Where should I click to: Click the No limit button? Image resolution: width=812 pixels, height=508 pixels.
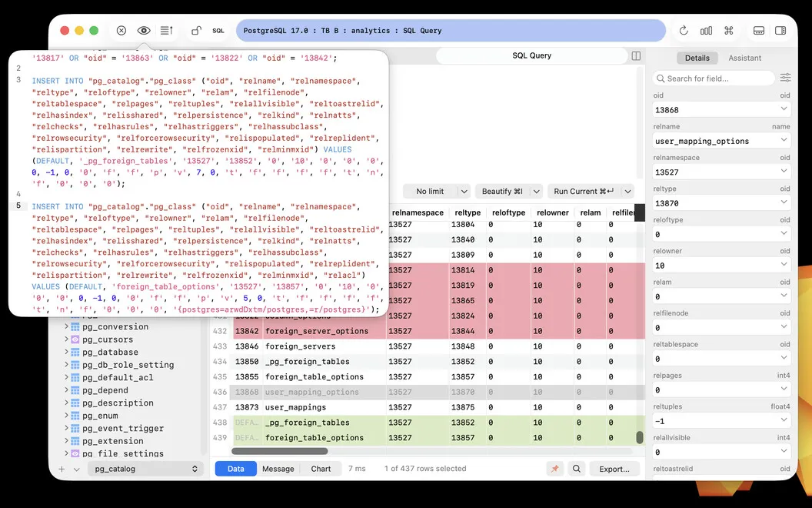[430, 192]
